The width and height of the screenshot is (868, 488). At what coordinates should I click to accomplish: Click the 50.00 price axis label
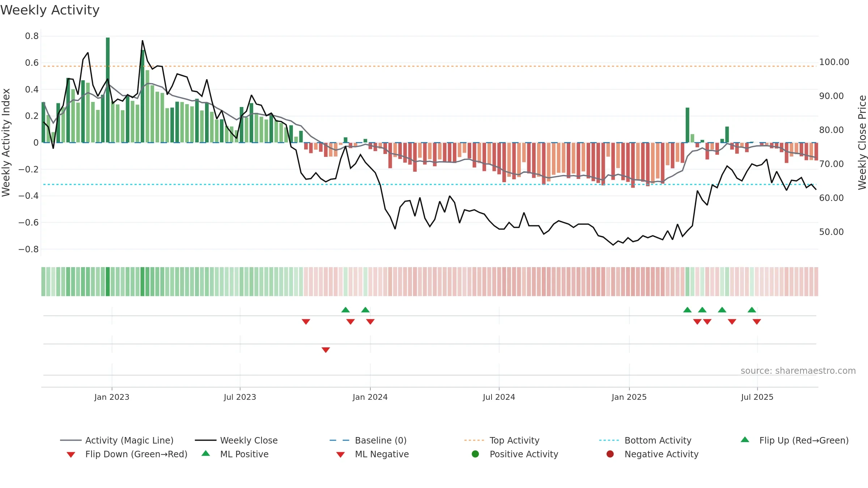(831, 232)
